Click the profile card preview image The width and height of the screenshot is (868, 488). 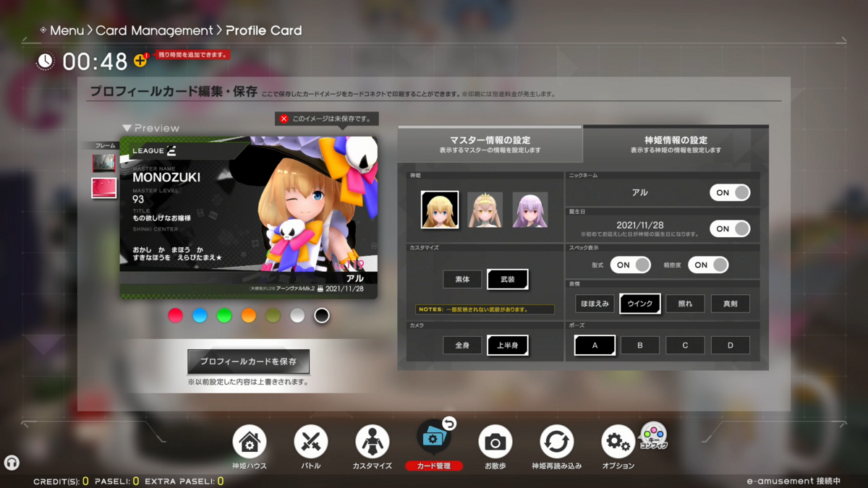click(249, 218)
